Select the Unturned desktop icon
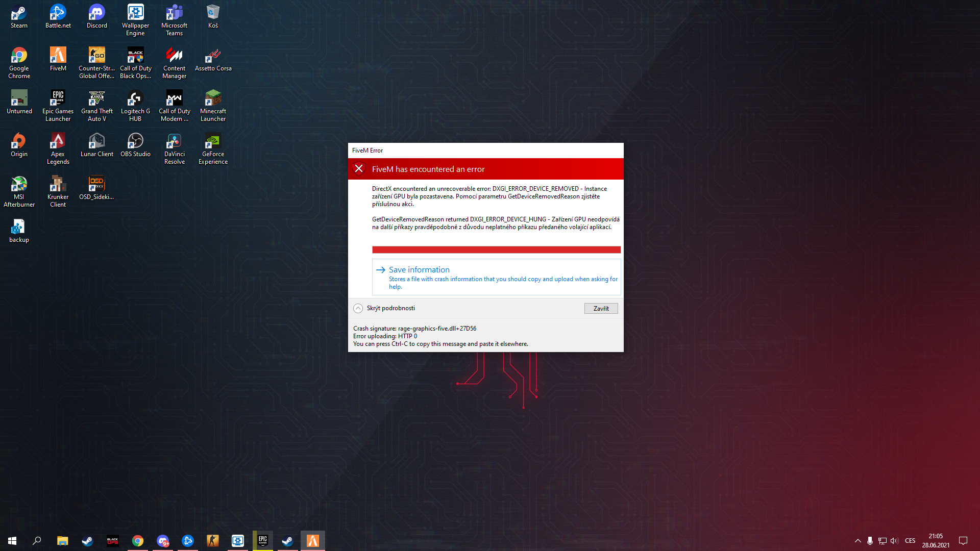The height and width of the screenshot is (551, 980). click(19, 102)
